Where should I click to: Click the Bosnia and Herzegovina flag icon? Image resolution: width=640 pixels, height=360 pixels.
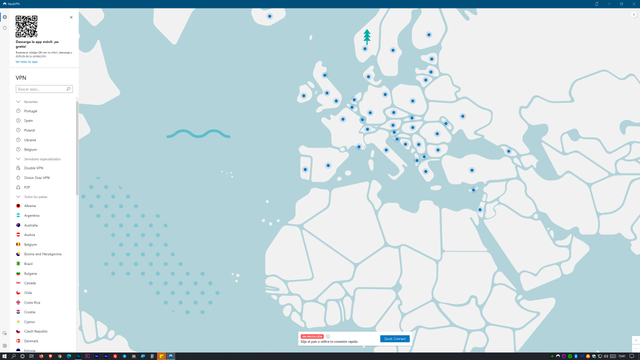tap(18, 254)
